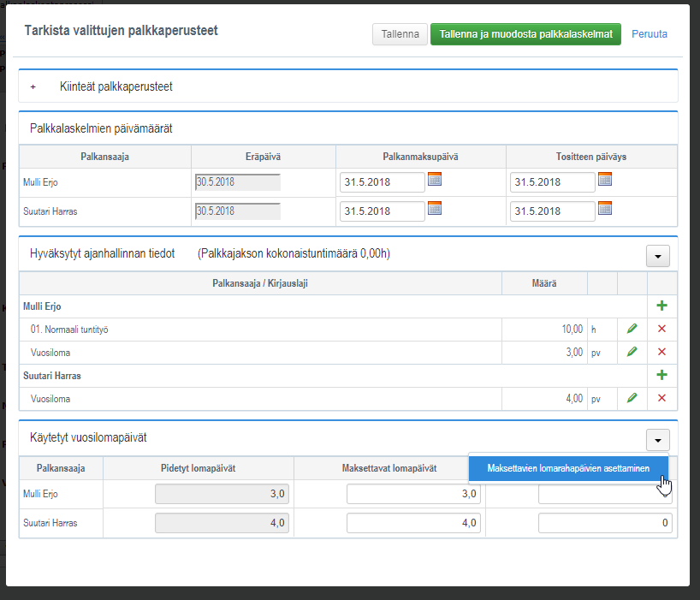The image size is (700, 600).
Task: Click Suutari Harras' Palkanmaksupäivä date field
Action: coord(383,211)
